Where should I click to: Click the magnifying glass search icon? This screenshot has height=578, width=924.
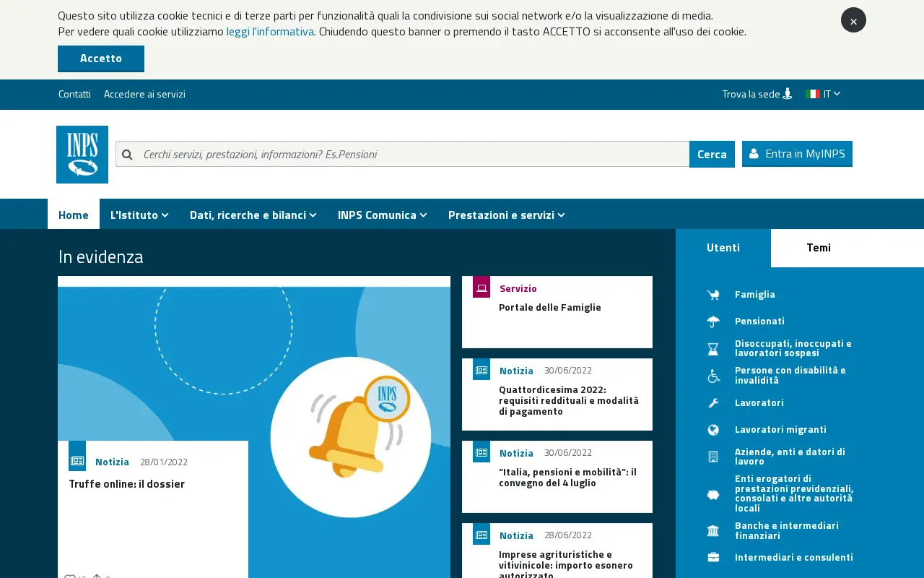tap(127, 154)
